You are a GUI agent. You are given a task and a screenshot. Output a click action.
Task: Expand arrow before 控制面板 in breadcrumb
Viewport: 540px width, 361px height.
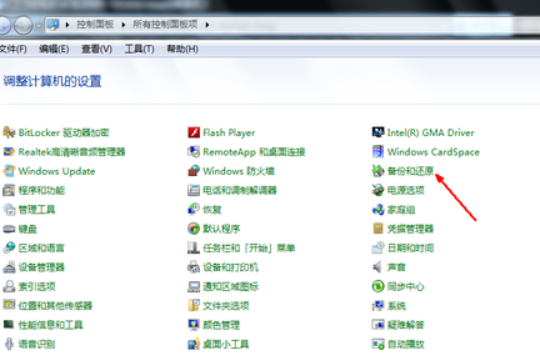[68, 25]
